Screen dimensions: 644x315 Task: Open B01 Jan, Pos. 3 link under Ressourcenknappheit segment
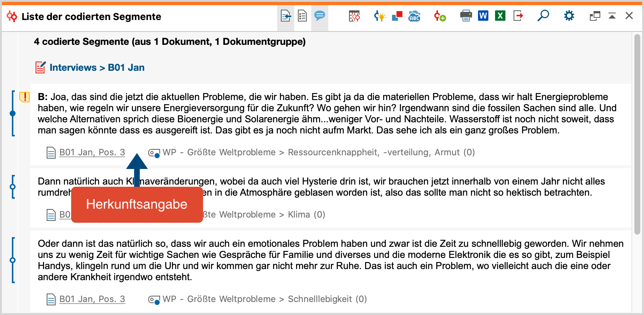click(92, 152)
